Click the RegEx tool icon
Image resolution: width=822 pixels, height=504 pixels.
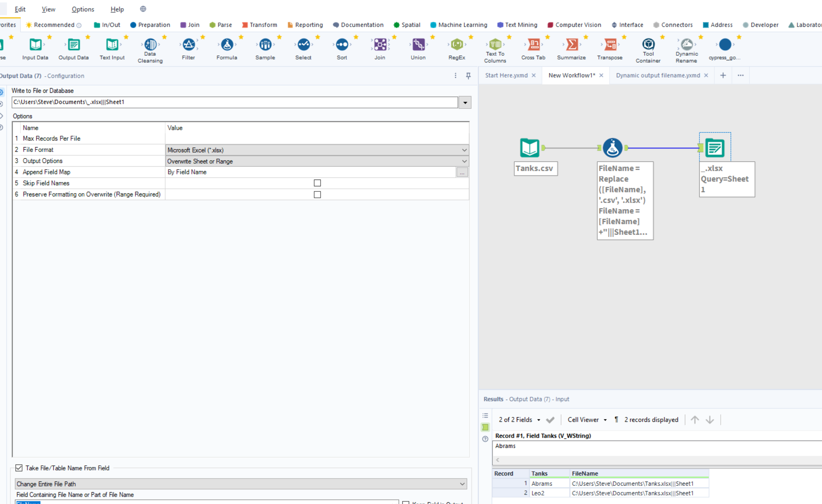(x=456, y=45)
